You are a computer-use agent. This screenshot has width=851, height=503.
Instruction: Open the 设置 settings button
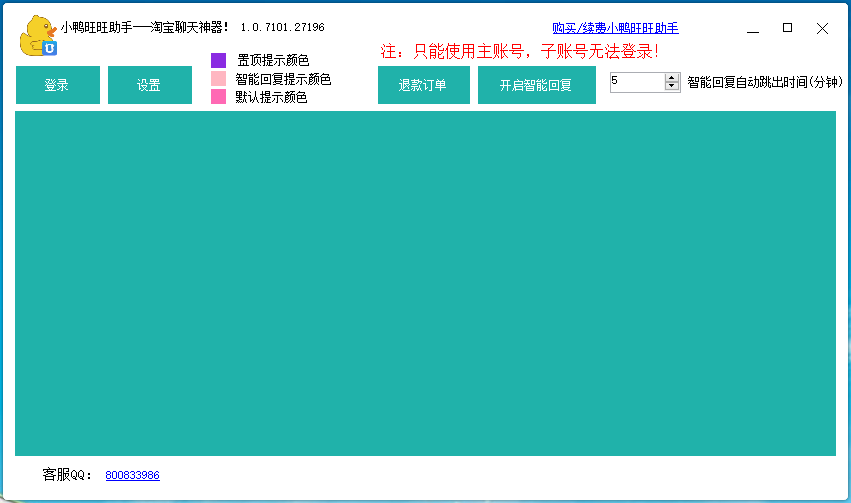point(150,85)
